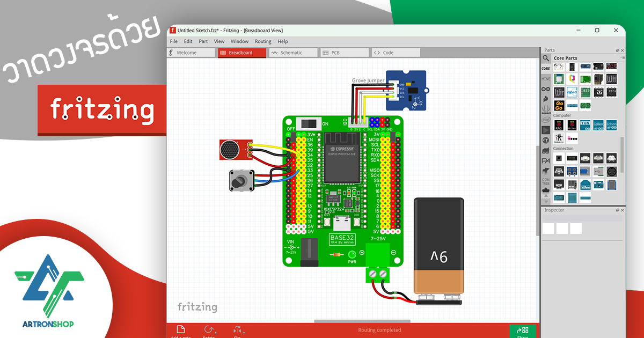Click the Core Parts bin title

point(565,58)
